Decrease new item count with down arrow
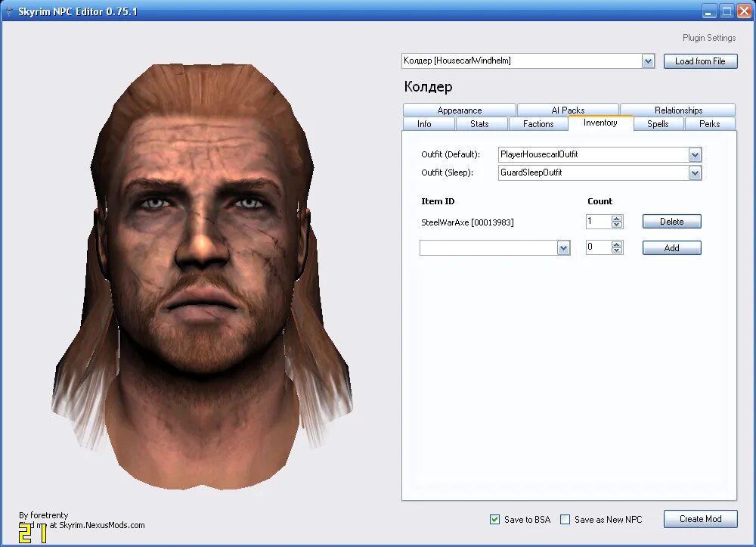The width and height of the screenshot is (756, 547). tap(617, 250)
